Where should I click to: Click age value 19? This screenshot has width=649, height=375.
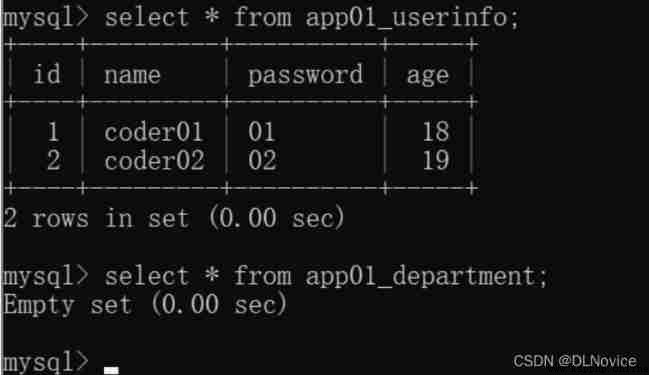436,160
